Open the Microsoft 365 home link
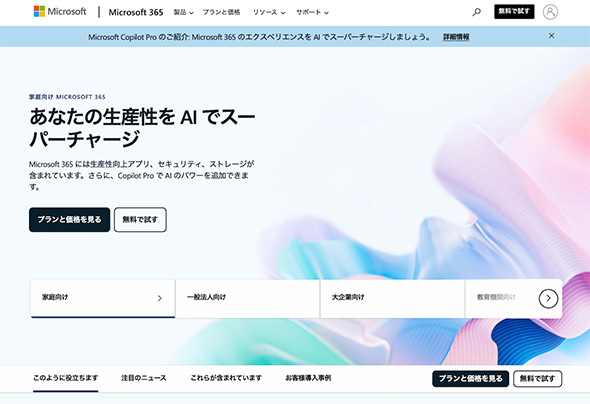This screenshot has width=590, height=404. point(136,12)
